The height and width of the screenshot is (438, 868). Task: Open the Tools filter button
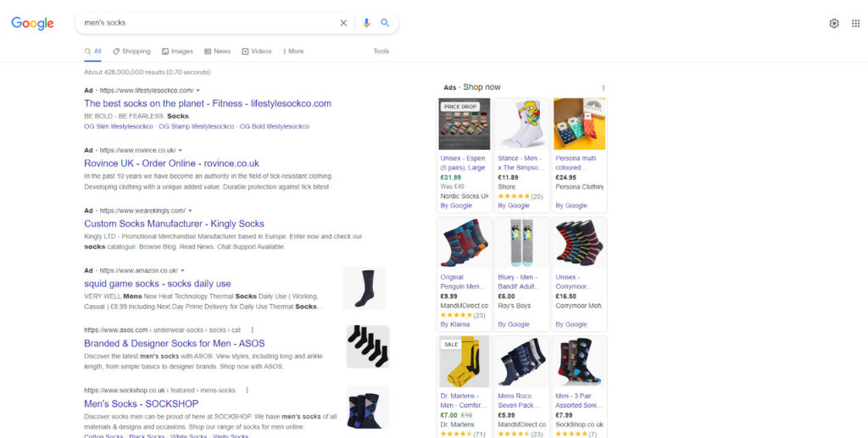coord(381,52)
